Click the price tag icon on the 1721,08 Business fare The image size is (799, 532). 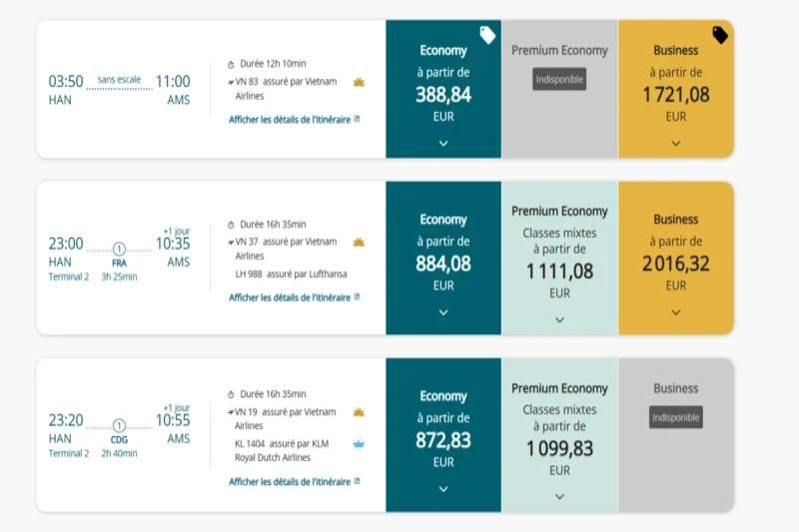[x=721, y=35]
